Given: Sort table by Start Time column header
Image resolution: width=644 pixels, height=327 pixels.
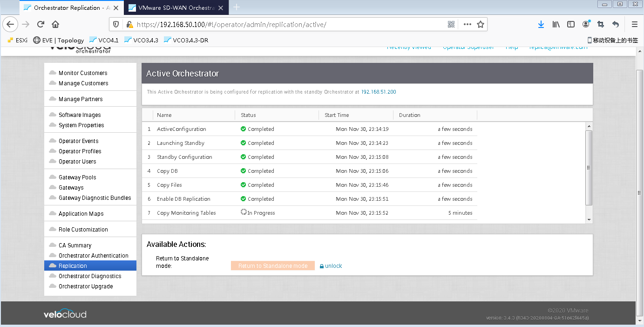Looking at the screenshot, I should (x=356, y=115).
